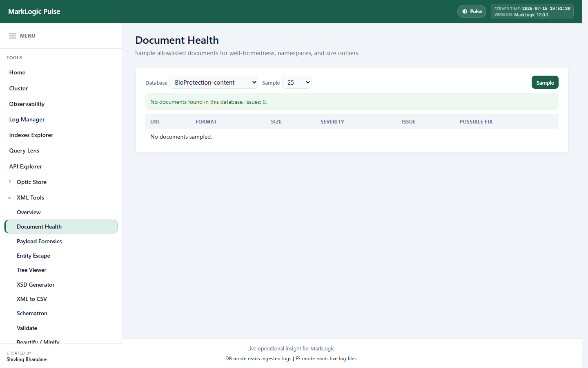Open the Sample size dropdown
This screenshot has height=368, width=588.
[297, 82]
